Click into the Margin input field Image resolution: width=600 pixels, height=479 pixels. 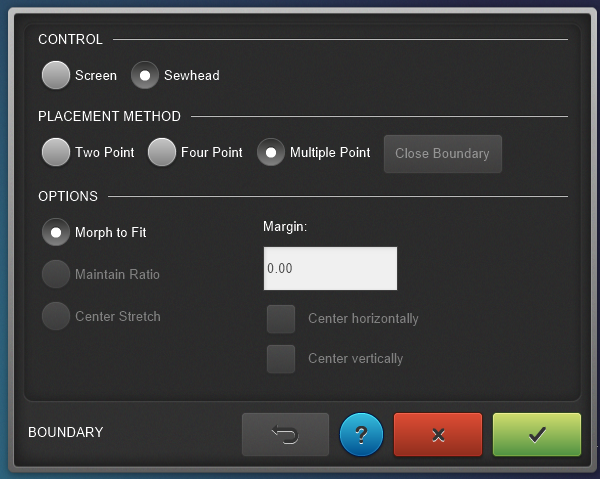(x=330, y=269)
